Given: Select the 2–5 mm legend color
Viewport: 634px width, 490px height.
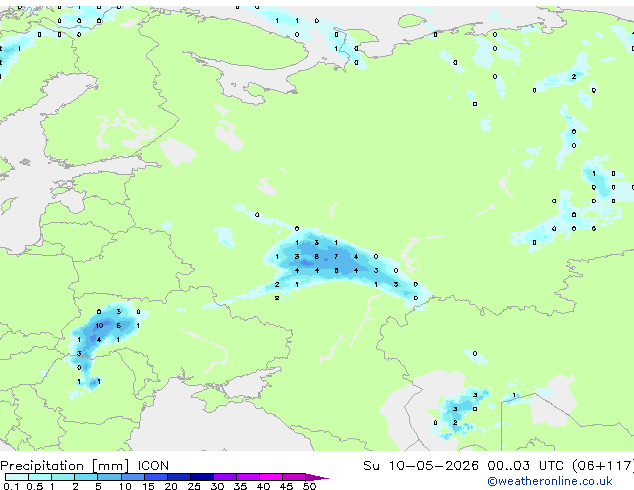Looking at the screenshot, I should [86, 477].
